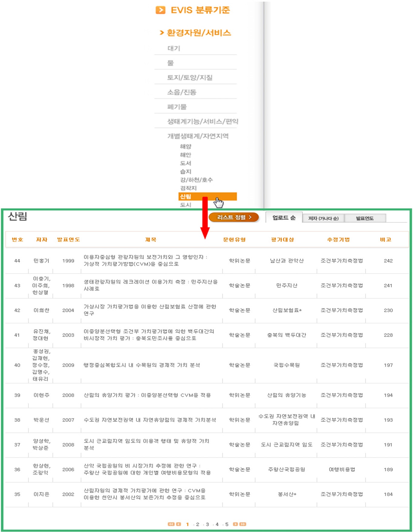The width and height of the screenshot is (413, 532).
Task: Expand the 개별생태계/자연지역 category
Action: tap(198, 136)
